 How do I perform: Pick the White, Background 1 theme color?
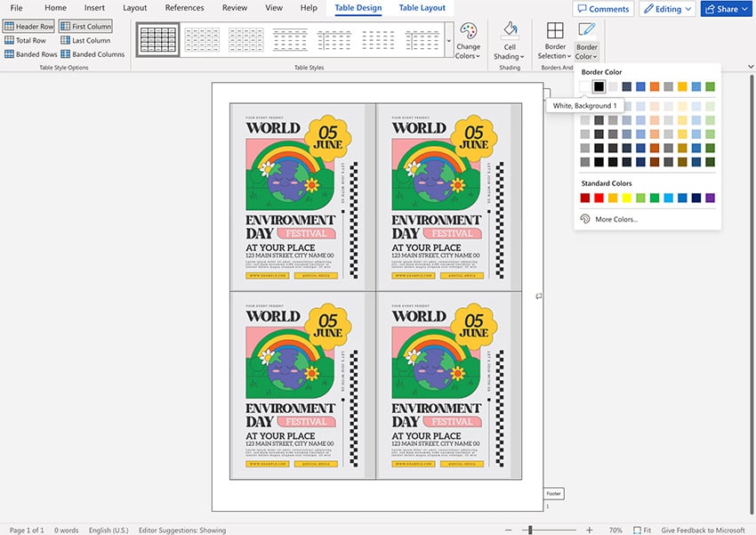tap(585, 86)
